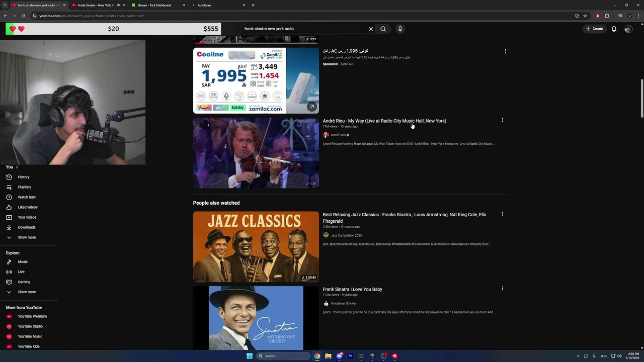This screenshot has height=362, width=644.
Task: Open the Sinatra Nothing But the Best thumbnail
Action: point(256,318)
